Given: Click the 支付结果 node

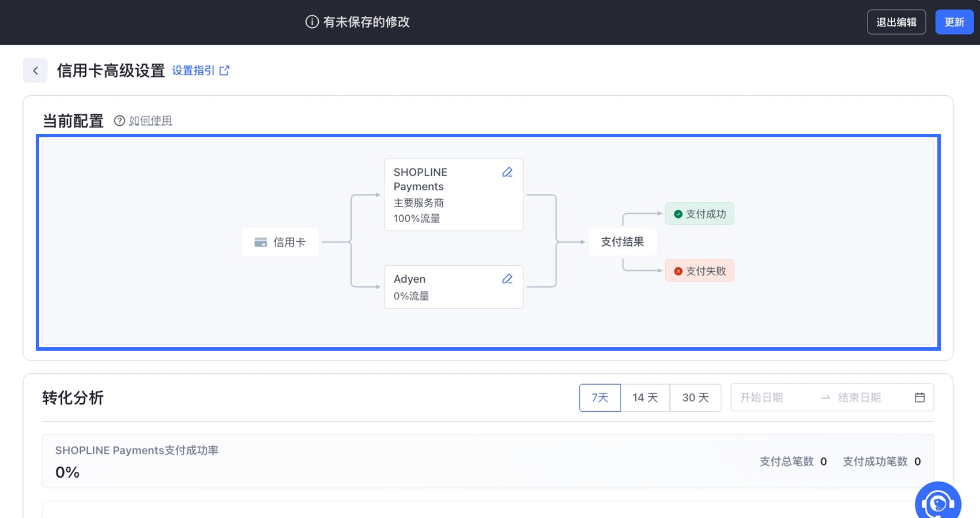Looking at the screenshot, I should point(622,242).
